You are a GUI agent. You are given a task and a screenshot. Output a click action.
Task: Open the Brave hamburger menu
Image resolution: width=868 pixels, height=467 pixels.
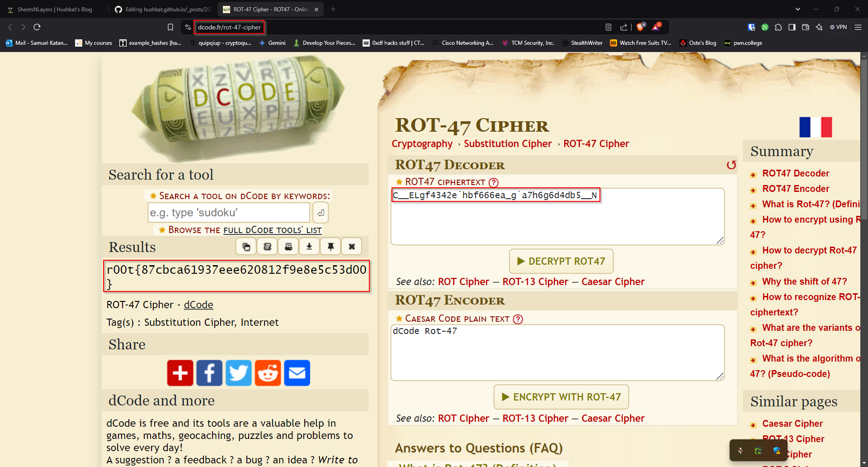(x=858, y=27)
